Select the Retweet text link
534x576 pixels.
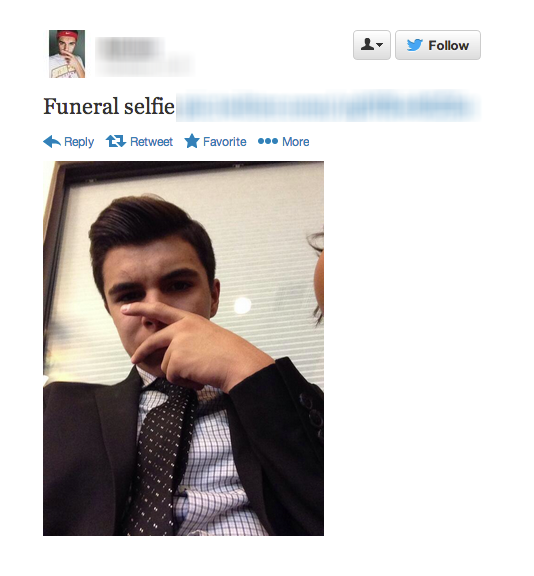(151, 141)
